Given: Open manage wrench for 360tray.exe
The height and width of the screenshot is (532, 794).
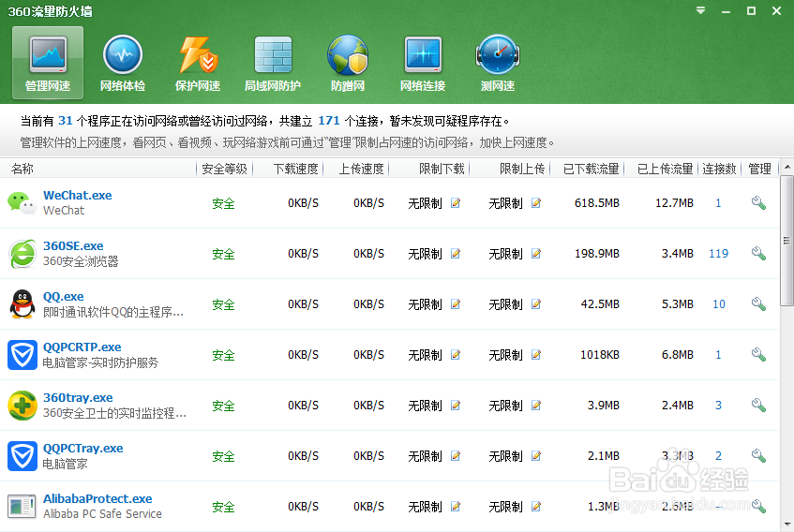Looking at the screenshot, I should click(x=758, y=405).
